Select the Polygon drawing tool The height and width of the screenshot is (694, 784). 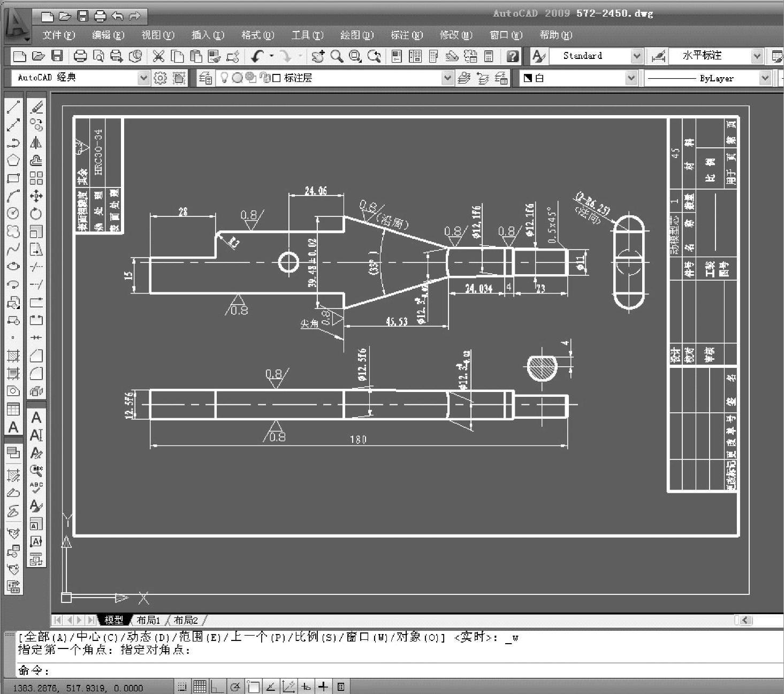pos(13,160)
